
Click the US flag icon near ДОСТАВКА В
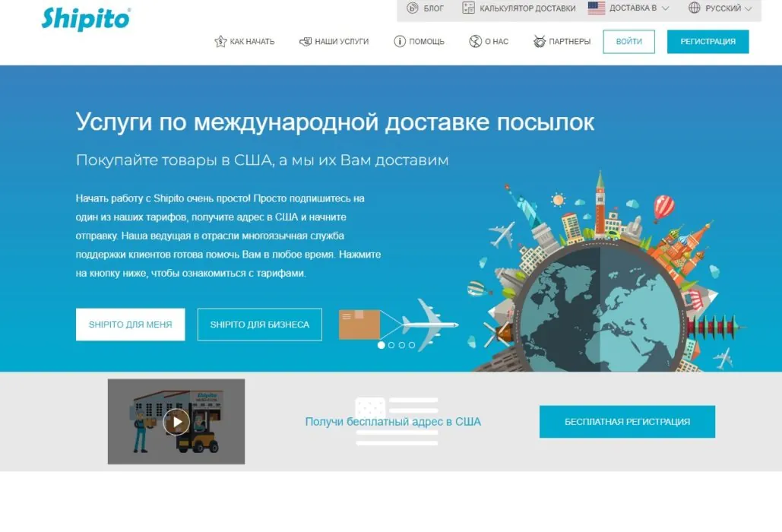pyautogui.click(x=595, y=8)
